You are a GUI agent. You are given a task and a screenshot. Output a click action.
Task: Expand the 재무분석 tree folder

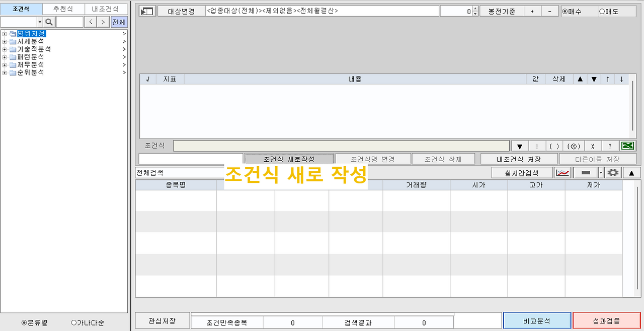pyautogui.click(x=5, y=65)
